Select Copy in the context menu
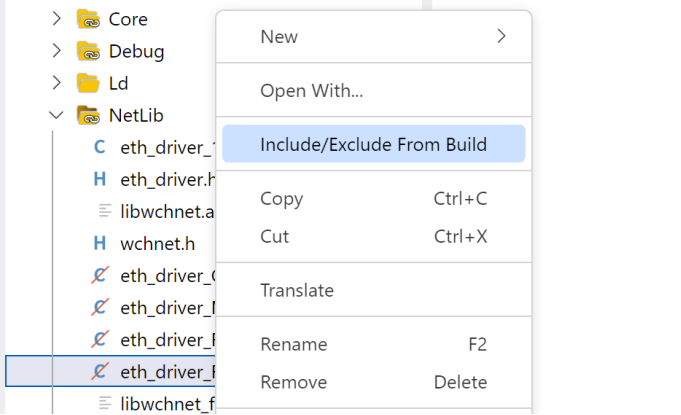This screenshot has width=681, height=415. 281,198
